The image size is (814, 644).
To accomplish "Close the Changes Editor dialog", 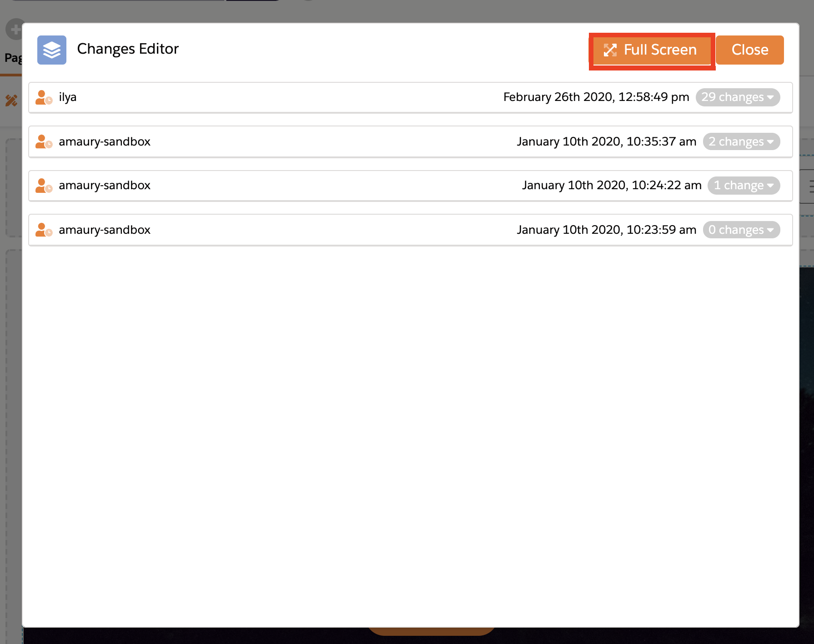I will (749, 50).
